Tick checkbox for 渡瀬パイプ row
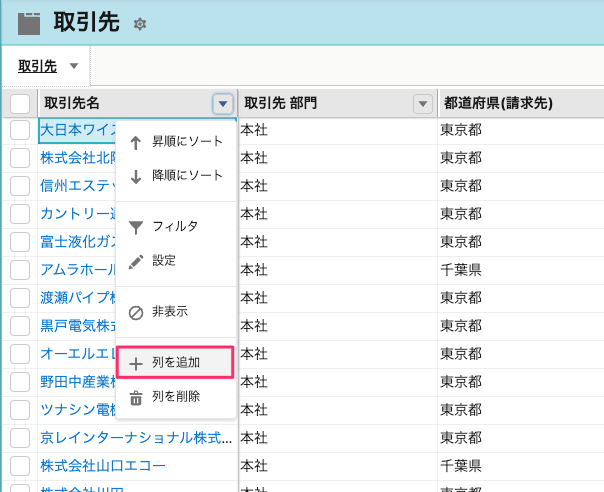This screenshot has height=492, width=604. pos(20,298)
